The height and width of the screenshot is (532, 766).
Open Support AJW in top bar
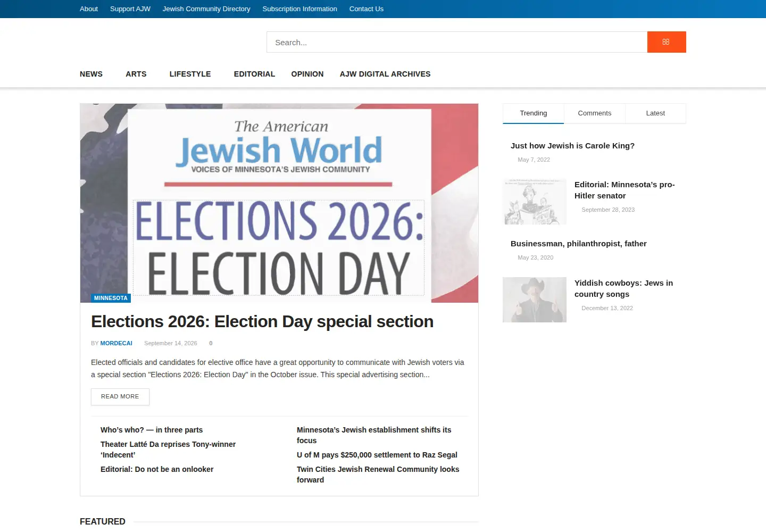130,9
